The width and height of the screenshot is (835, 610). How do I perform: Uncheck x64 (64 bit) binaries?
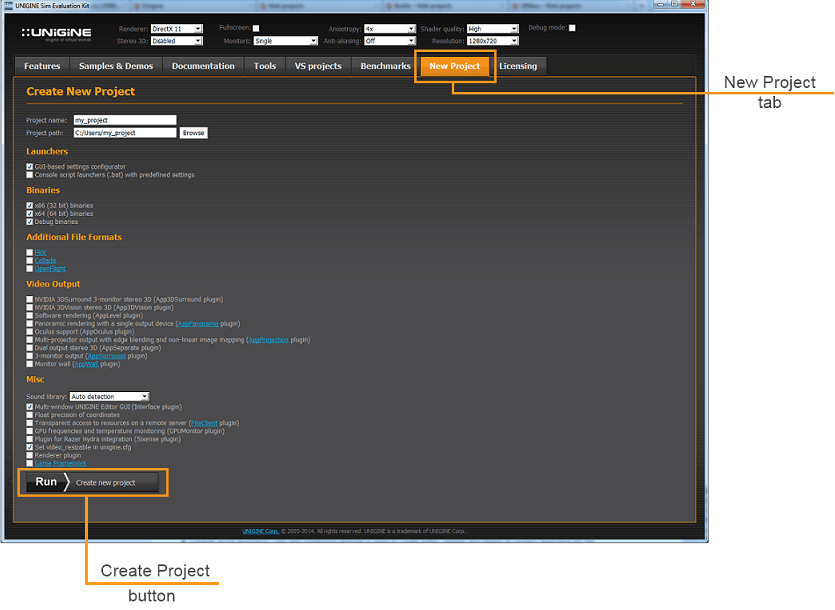pos(30,214)
